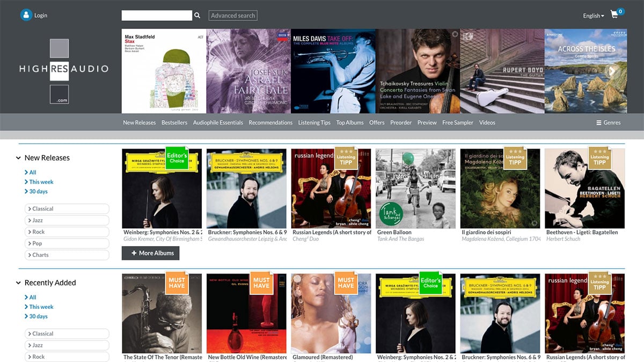This screenshot has height=362, width=644.
Task: Click the Advanced search button
Action: 233,16
